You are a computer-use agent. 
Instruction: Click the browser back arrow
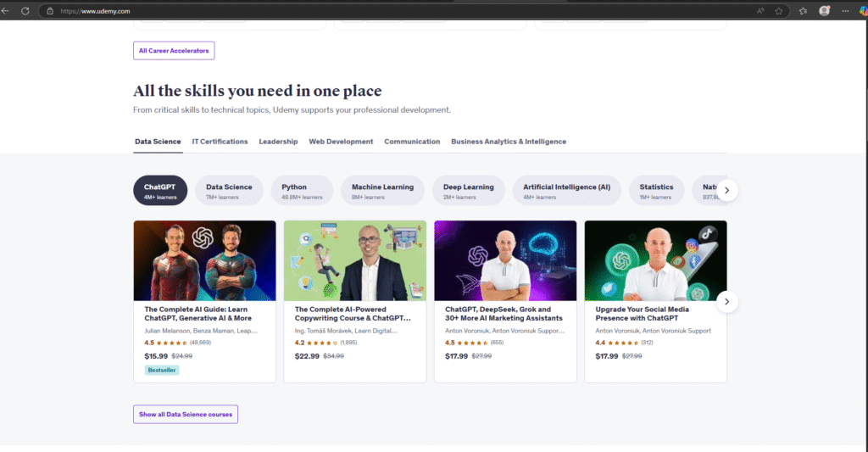[7, 10]
